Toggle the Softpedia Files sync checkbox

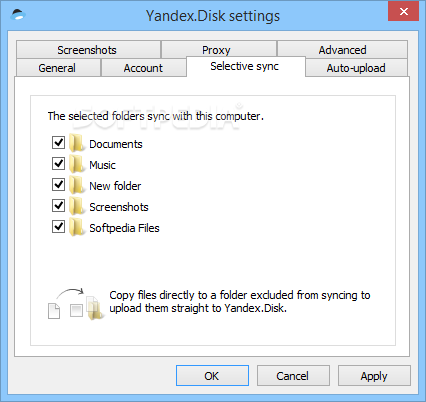pyautogui.click(x=59, y=226)
